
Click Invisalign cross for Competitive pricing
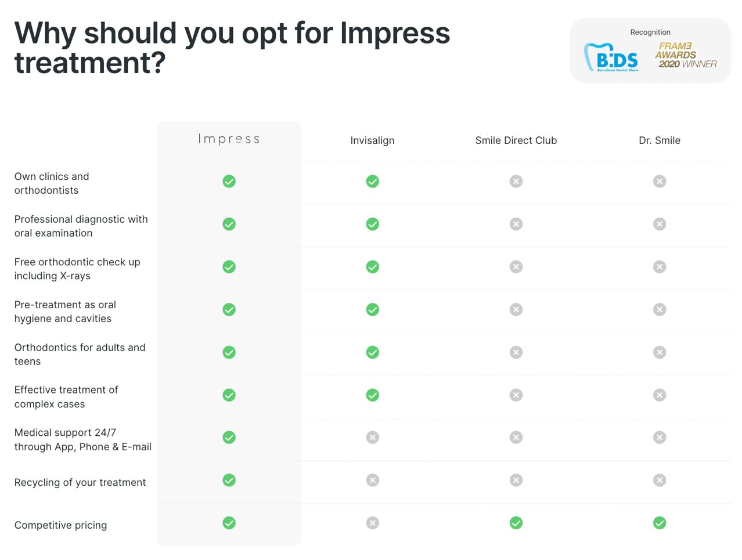pos(373,523)
